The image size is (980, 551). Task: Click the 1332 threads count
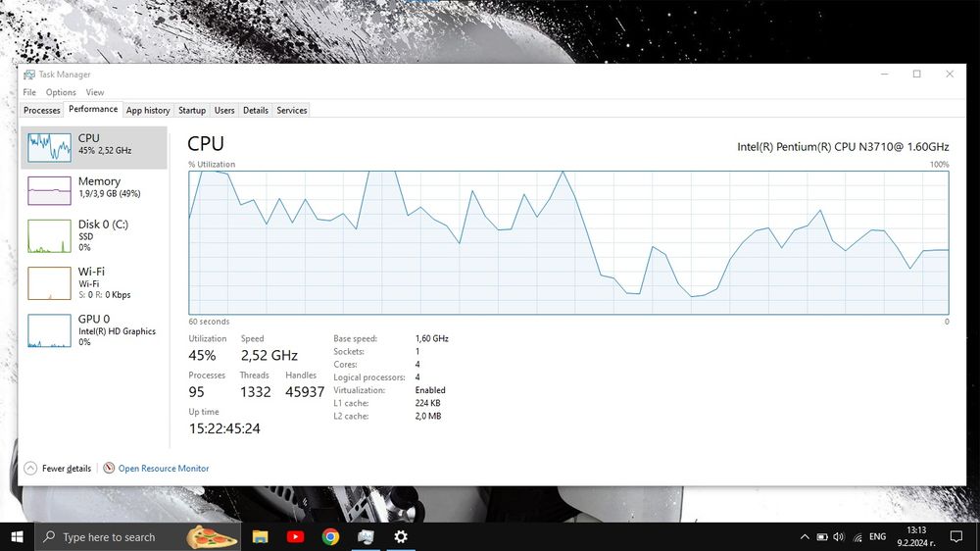click(x=256, y=392)
